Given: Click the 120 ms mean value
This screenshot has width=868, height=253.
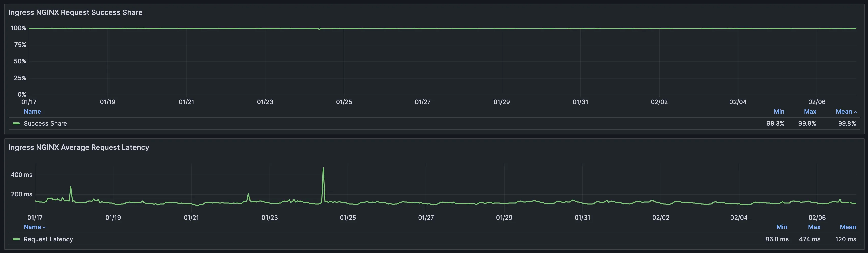Looking at the screenshot, I should click(x=845, y=239).
